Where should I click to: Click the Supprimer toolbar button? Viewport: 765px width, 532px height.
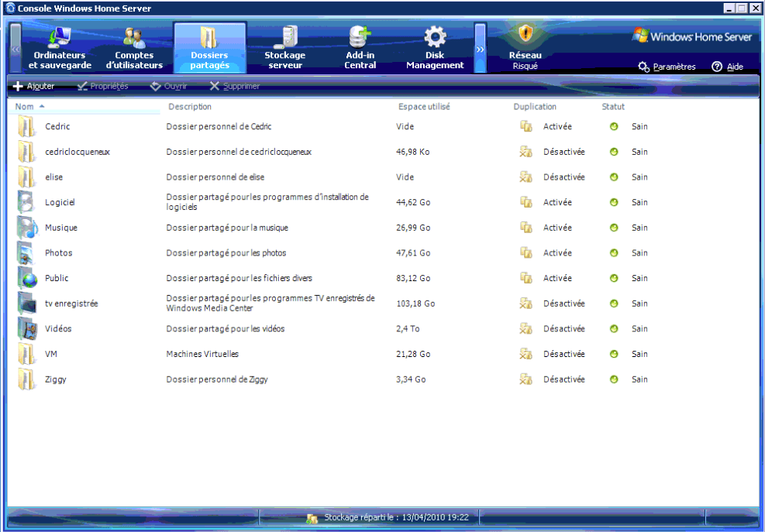click(235, 86)
